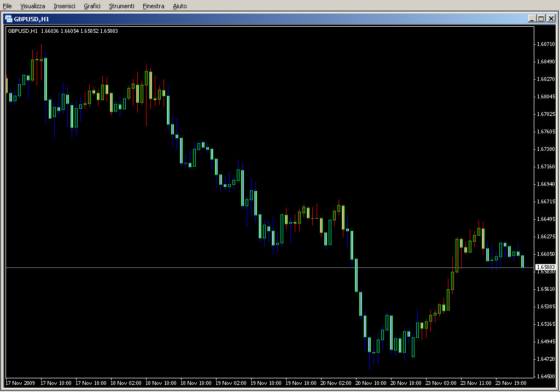Click the current price tag 1.65883
This screenshot has height=392, width=560.
click(545, 267)
